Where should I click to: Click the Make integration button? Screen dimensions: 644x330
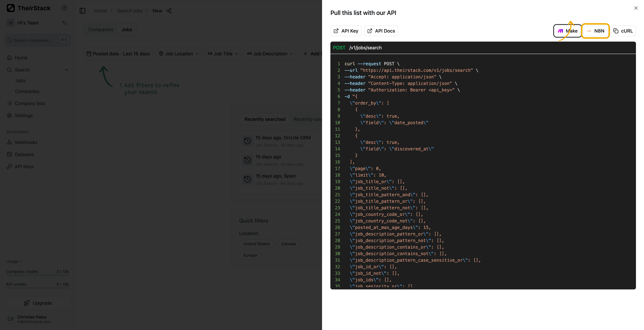tap(568, 31)
